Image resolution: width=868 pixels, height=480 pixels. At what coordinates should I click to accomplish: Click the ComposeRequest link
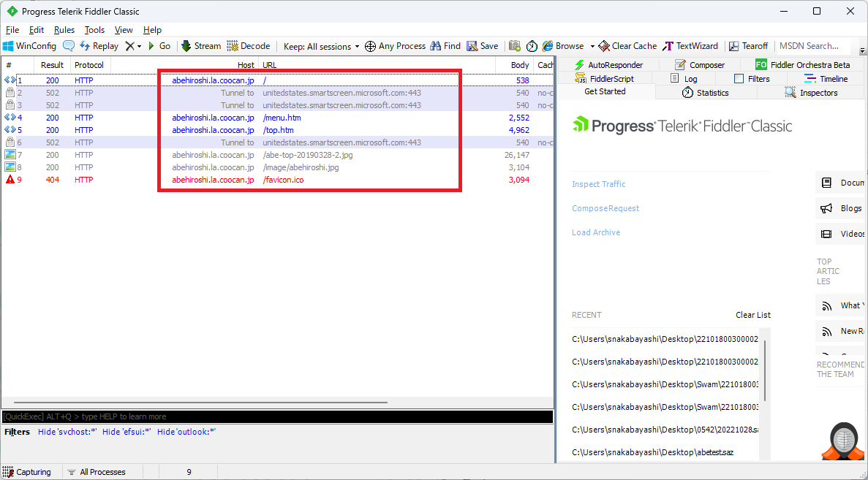[605, 208]
